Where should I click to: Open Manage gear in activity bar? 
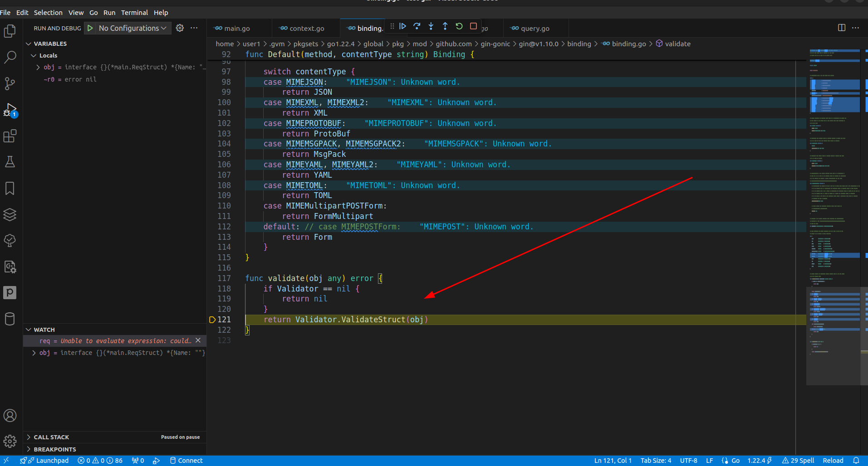pos(10,441)
